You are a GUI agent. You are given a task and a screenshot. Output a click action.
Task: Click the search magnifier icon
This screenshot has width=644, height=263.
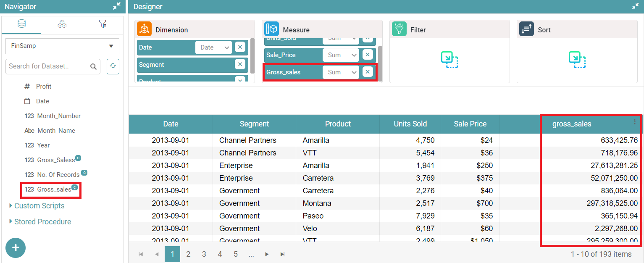(93, 66)
